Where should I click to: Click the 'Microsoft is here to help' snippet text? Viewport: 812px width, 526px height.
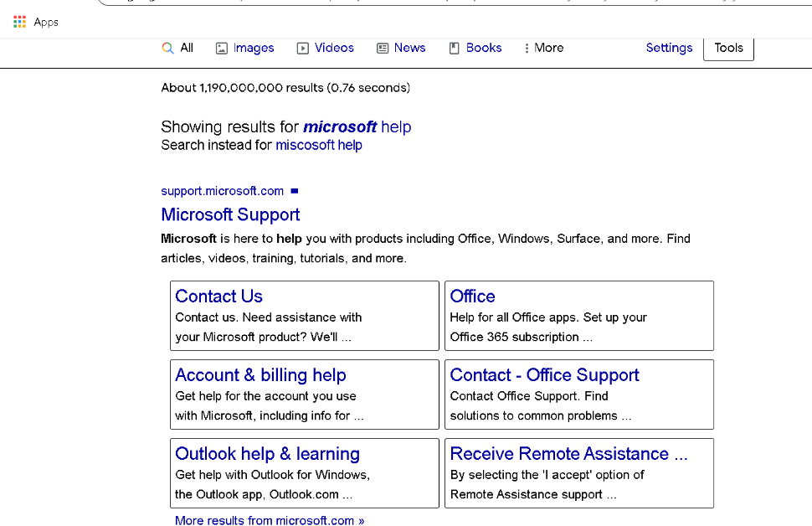[426, 248]
